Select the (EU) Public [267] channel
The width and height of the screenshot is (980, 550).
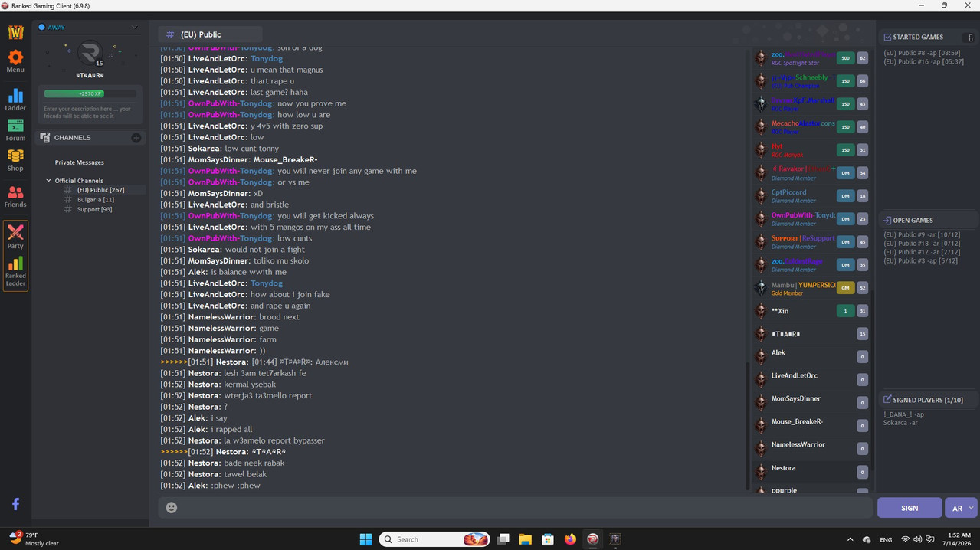100,190
